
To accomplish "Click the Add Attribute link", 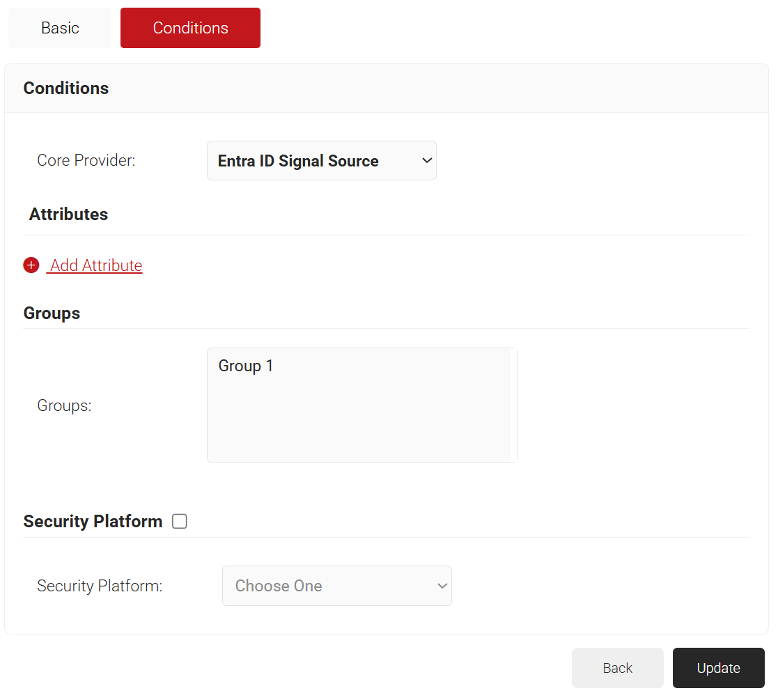I will click(96, 265).
